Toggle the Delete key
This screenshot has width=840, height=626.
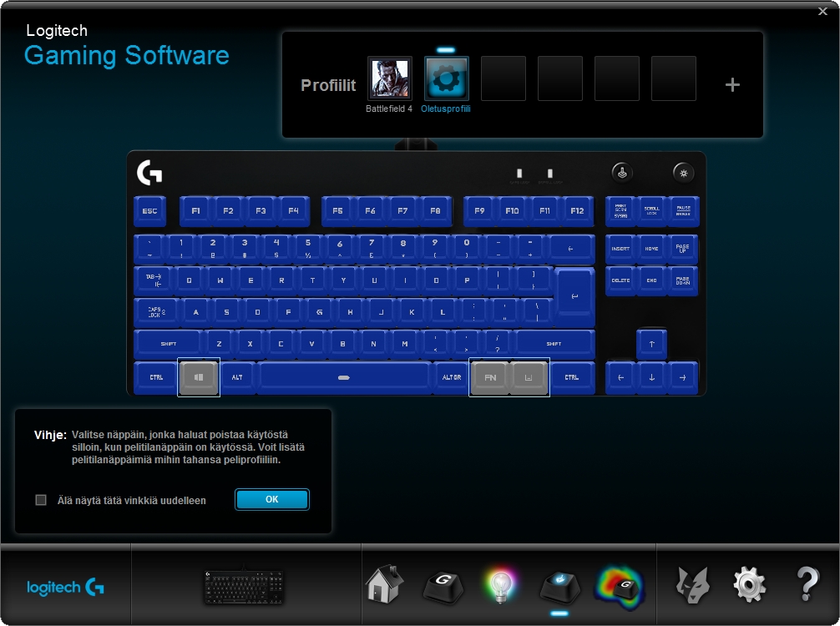(x=620, y=280)
